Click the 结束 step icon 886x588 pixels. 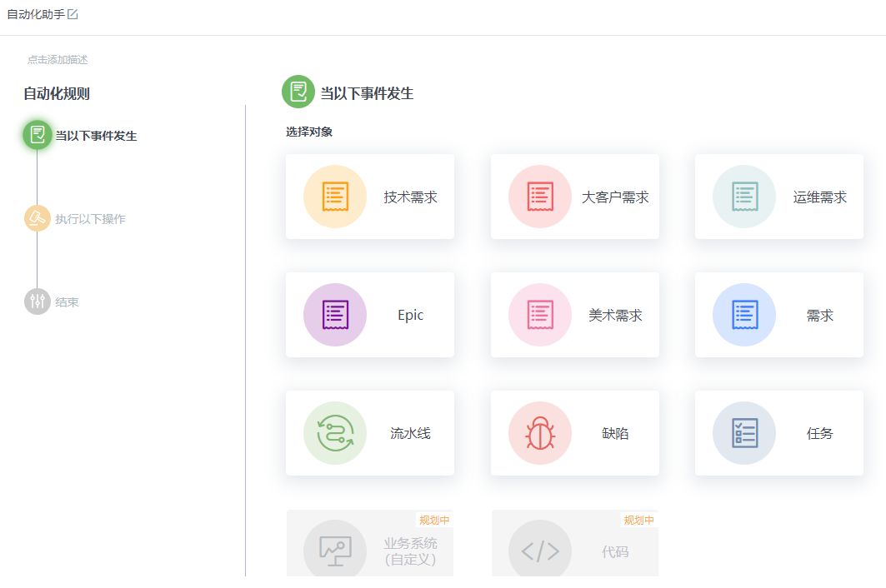coord(37,302)
